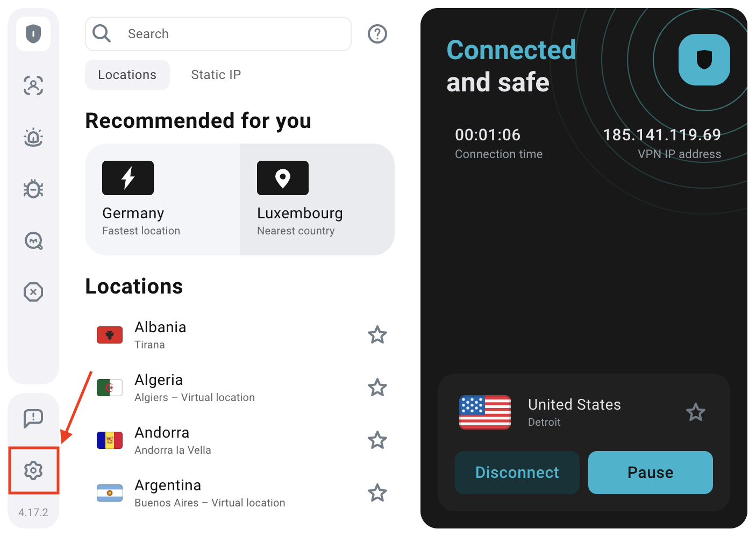
Task: Toggle the favorite star for Algeria
Action: point(377,388)
